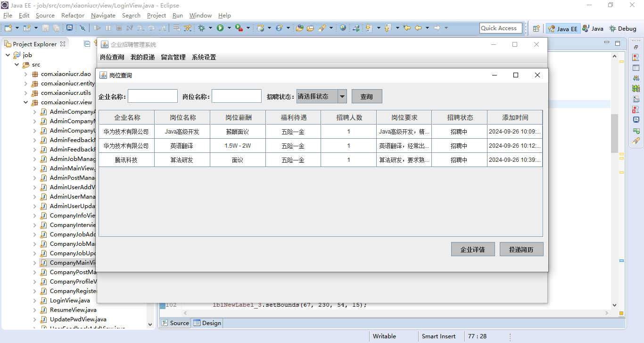Switch to the Debug perspective
The image size is (644, 343).
(x=622, y=28)
